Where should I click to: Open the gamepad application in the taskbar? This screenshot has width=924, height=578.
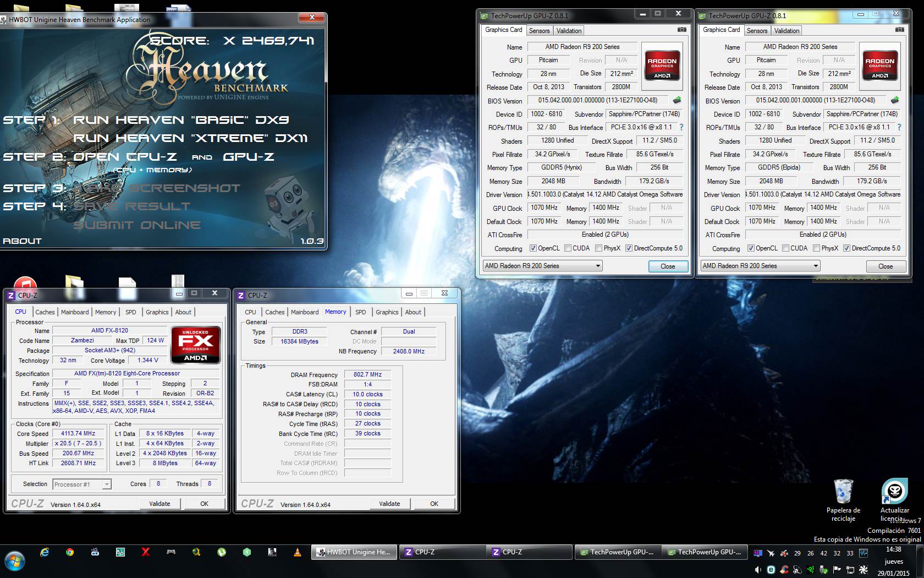171,552
